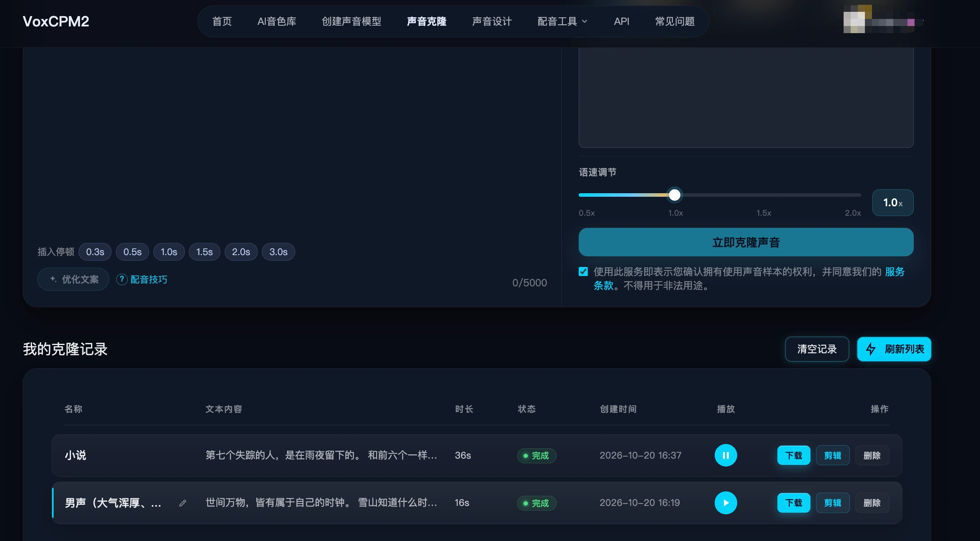The image size is (980, 541).
Task: Insert a 2.0s pause
Action: pyautogui.click(x=241, y=252)
